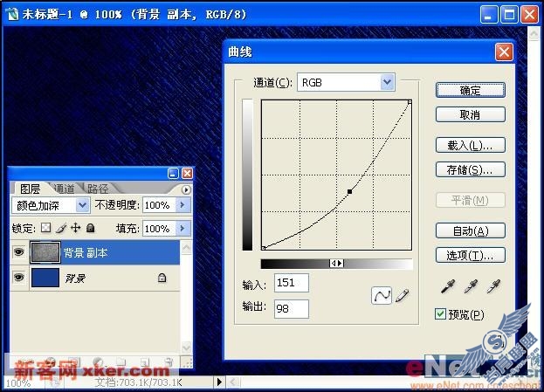
Task: Click layers list scrollbar up arrow
Action: (186, 248)
